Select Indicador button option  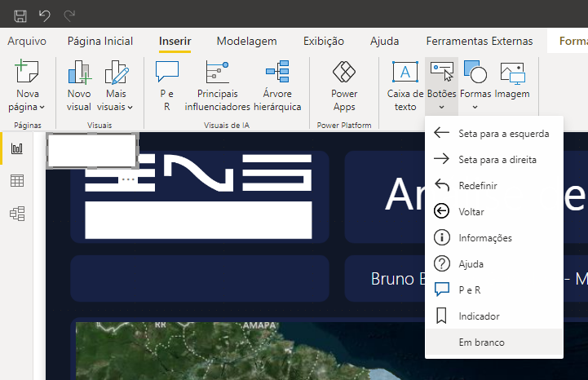(494, 316)
